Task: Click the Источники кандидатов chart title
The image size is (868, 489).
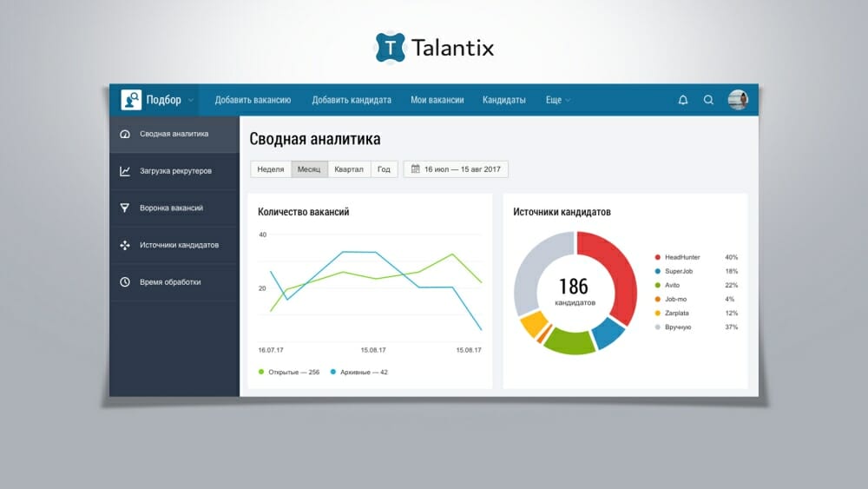Action: point(562,212)
